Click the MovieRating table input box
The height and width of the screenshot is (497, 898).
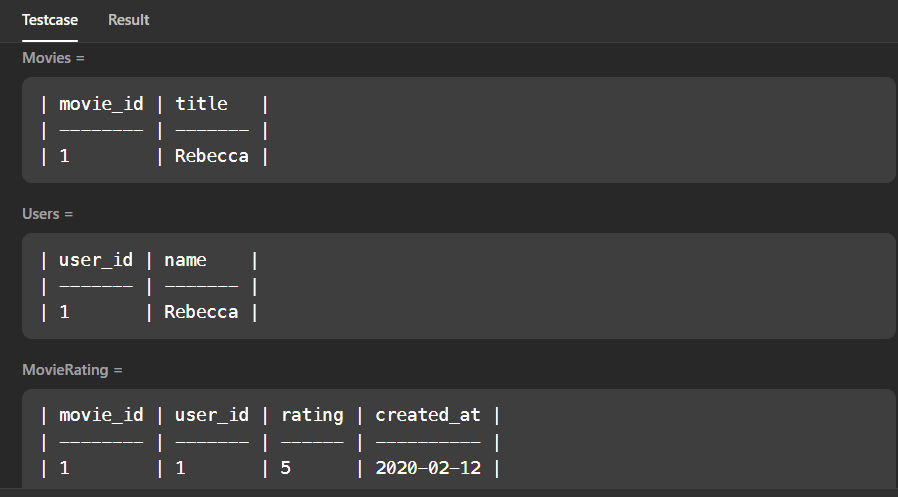[x=458, y=439]
